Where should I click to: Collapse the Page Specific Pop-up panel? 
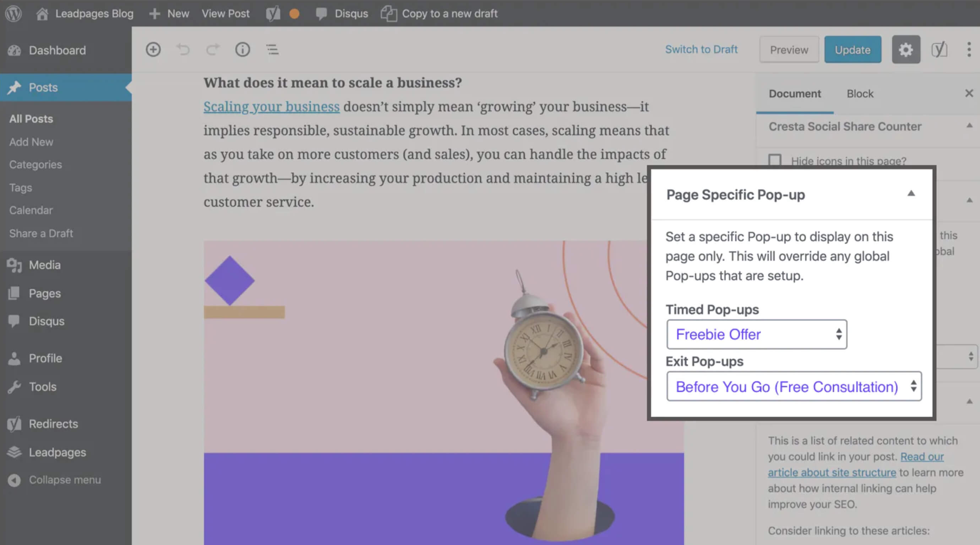coord(910,194)
